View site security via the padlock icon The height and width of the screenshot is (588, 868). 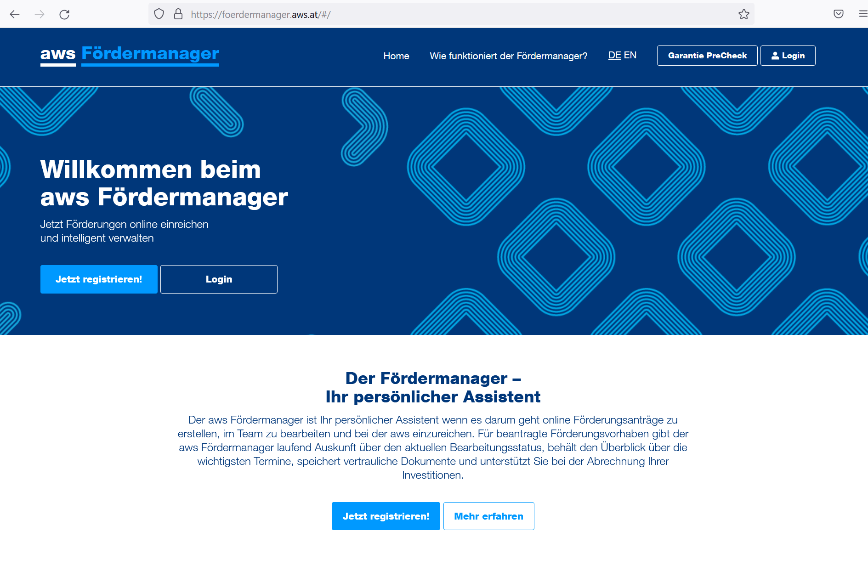click(178, 14)
